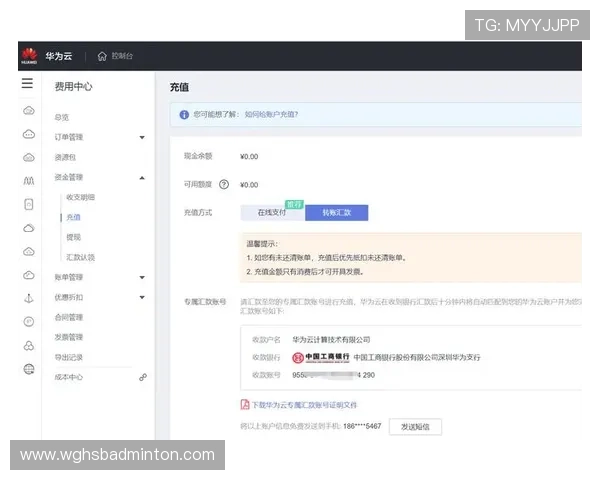The width and height of the screenshot is (600, 480).
Task: Click the phone number 186****5467
Action: coord(362,426)
